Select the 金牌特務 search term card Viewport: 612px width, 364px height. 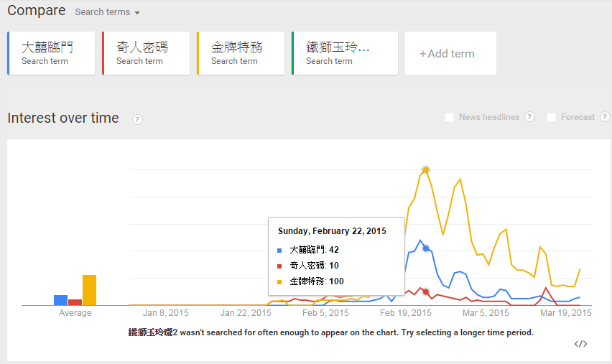click(241, 53)
